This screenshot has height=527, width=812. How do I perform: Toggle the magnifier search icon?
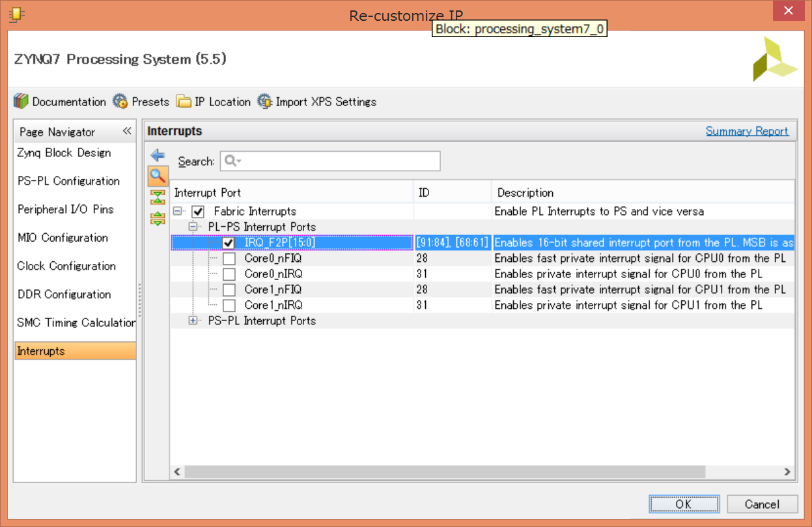click(158, 175)
